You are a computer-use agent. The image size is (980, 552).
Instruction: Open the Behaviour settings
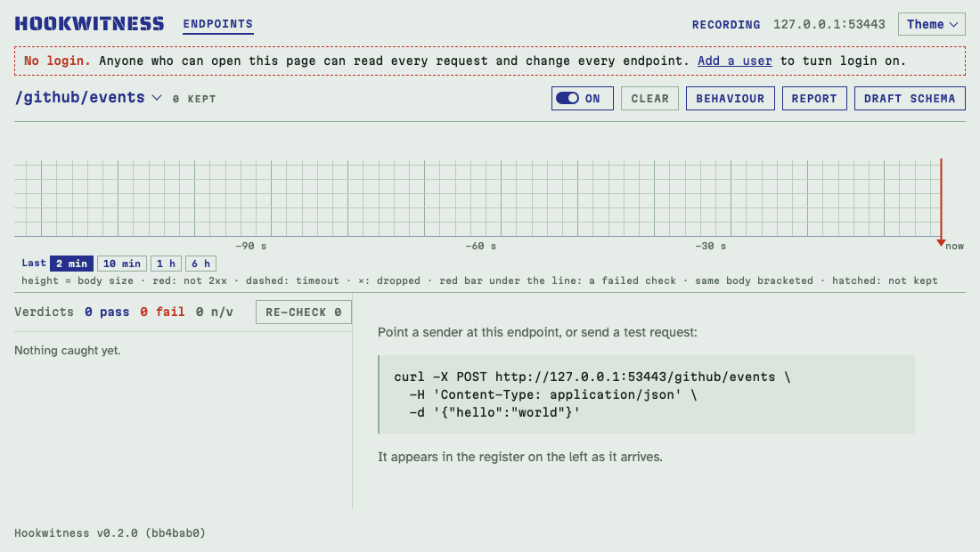click(x=730, y=99)
